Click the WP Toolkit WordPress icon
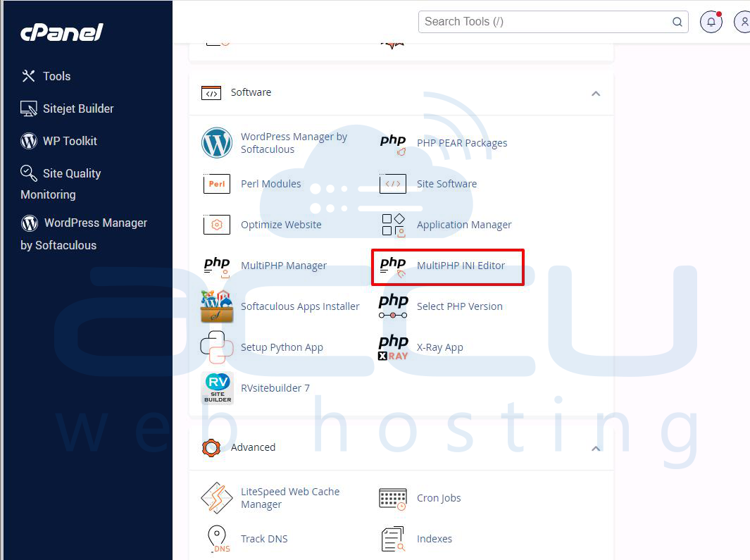Image resolution: width=750 pixels, height=560 pixels. 29,141
